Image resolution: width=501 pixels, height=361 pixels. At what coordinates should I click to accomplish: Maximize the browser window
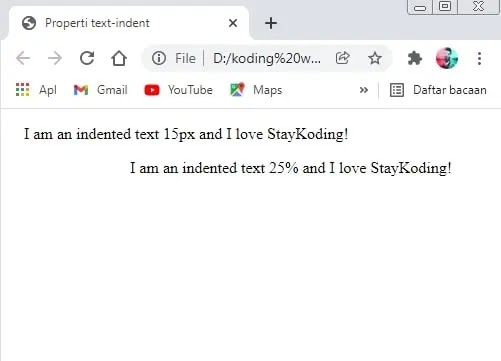click(x=445, y=7)
